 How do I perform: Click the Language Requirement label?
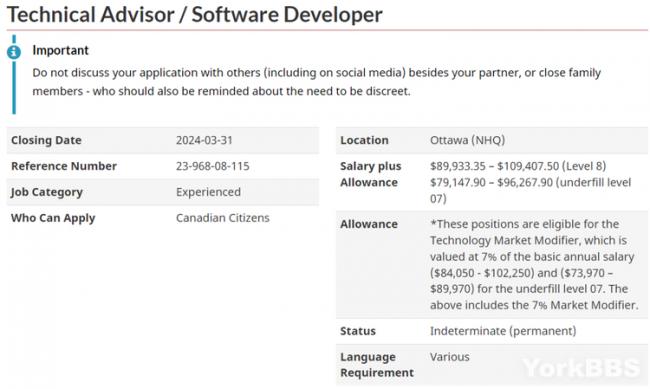pos(377,365)
